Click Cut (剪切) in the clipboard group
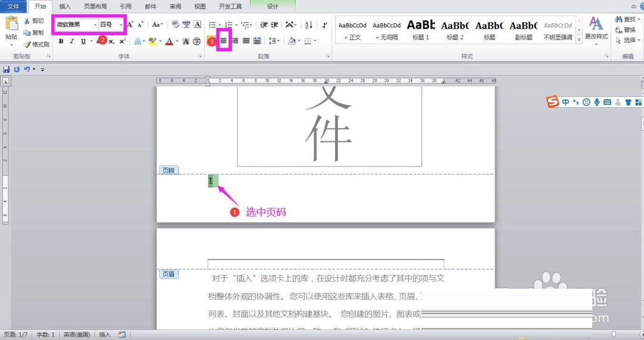Image resolution: width=644 pixels, height=340 pixels. point(33,20)
